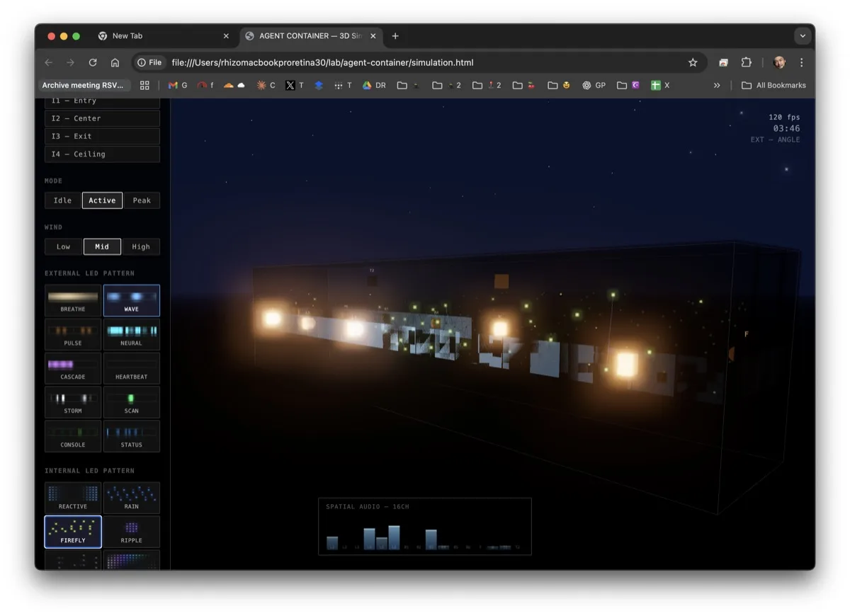Switch the simulation mode to Peak
The height and width of the screenshot is (616, 850).
(142, 200)
